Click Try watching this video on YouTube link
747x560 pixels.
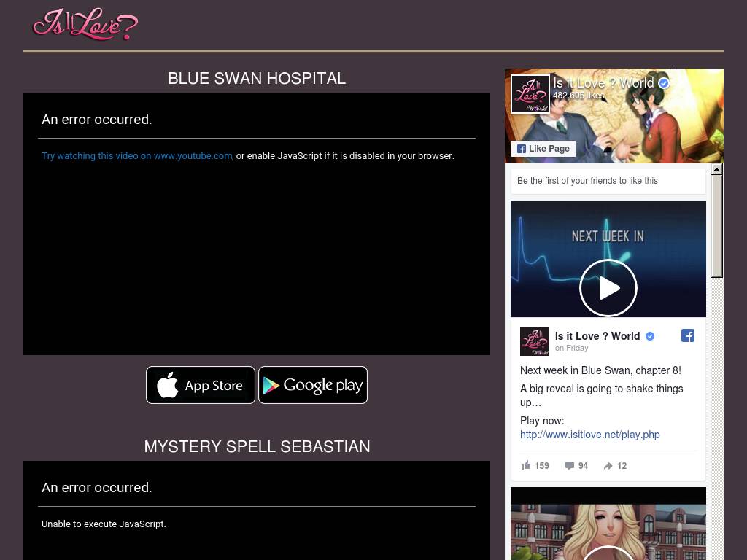pyautogui.click(x=136, y=156)
